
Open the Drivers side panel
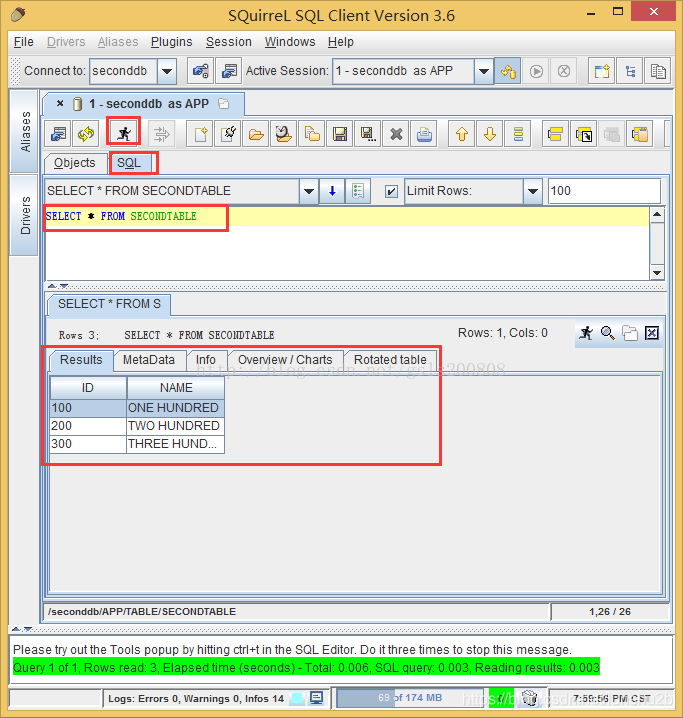coord(25,215)
